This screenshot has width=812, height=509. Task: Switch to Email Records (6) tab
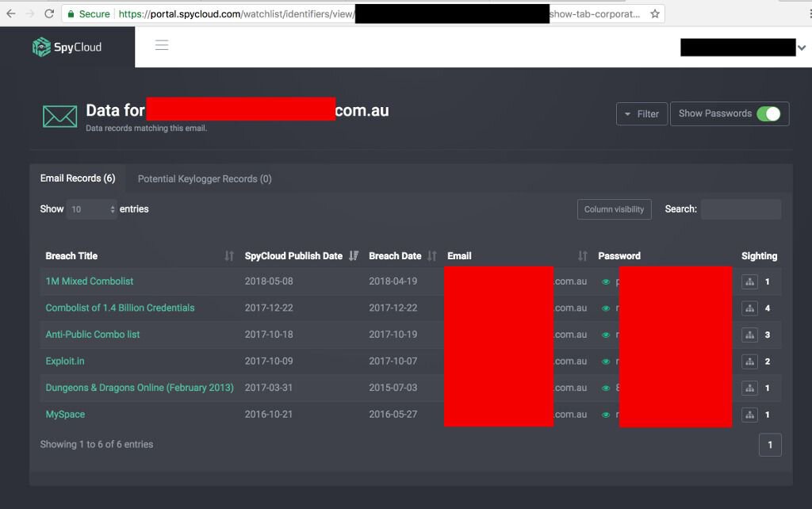tap(78, 178)
